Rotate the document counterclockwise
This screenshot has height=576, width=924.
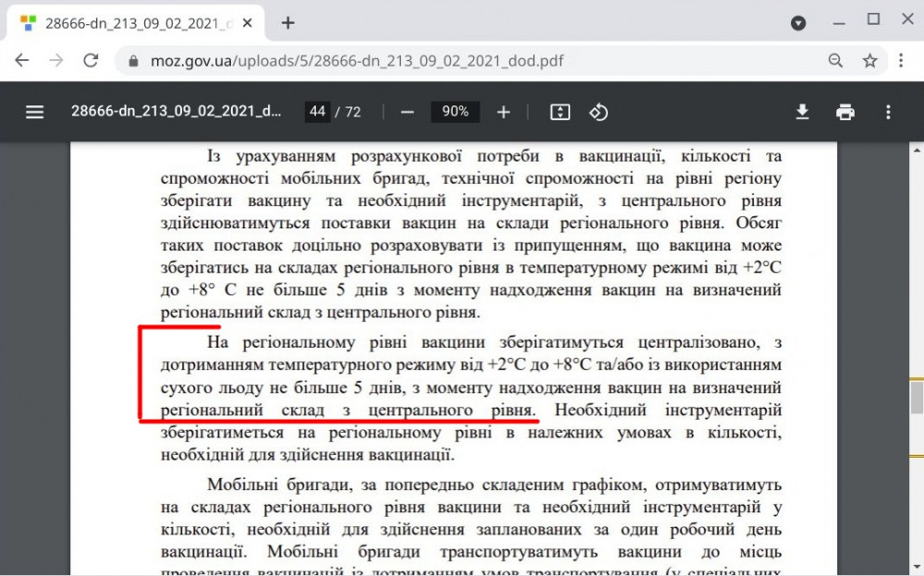coord(599,112)
